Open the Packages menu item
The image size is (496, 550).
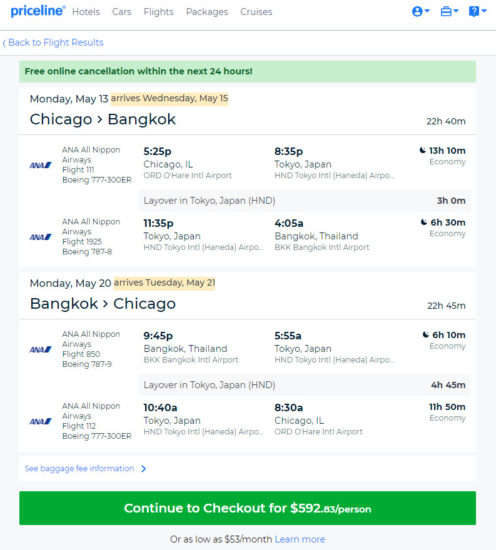click(x=207, y=12)
